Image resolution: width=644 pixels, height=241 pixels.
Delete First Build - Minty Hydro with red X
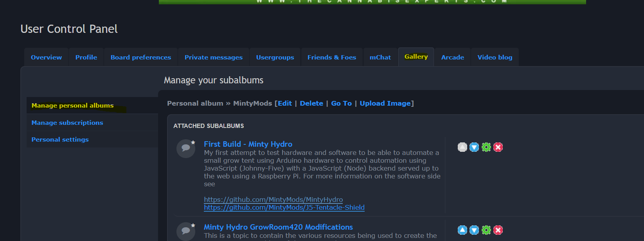[498, 147]
